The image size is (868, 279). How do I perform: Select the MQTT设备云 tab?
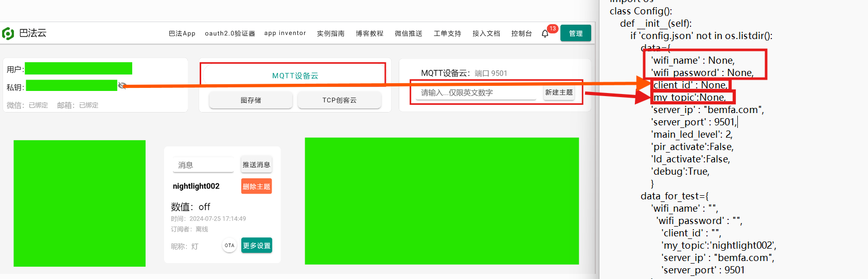[x=295, y=76]
